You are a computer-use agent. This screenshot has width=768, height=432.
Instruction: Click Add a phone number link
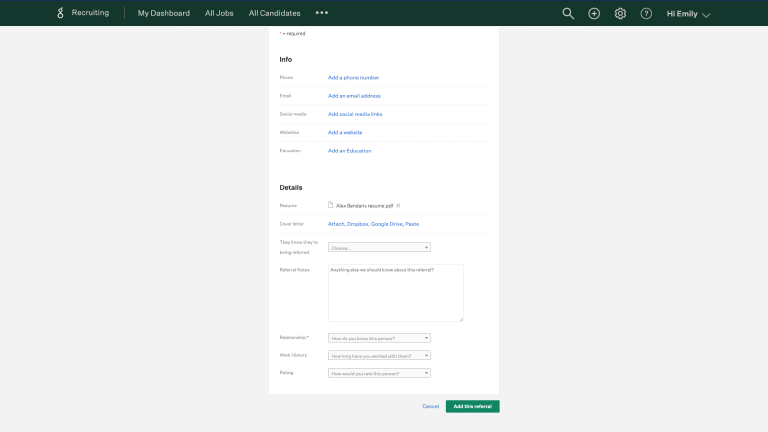point(353,77)
